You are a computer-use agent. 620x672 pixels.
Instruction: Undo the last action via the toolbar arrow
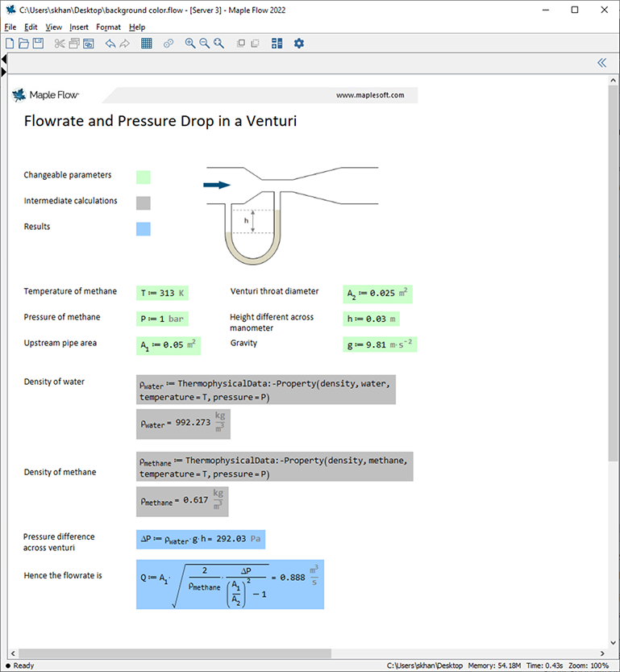coord(110,44)
